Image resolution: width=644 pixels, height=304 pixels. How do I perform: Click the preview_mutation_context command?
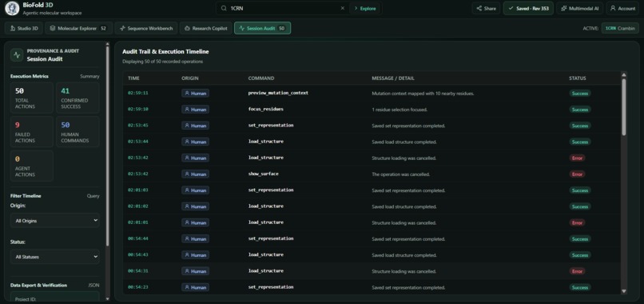pyautogui.click(x=278, y=93)
